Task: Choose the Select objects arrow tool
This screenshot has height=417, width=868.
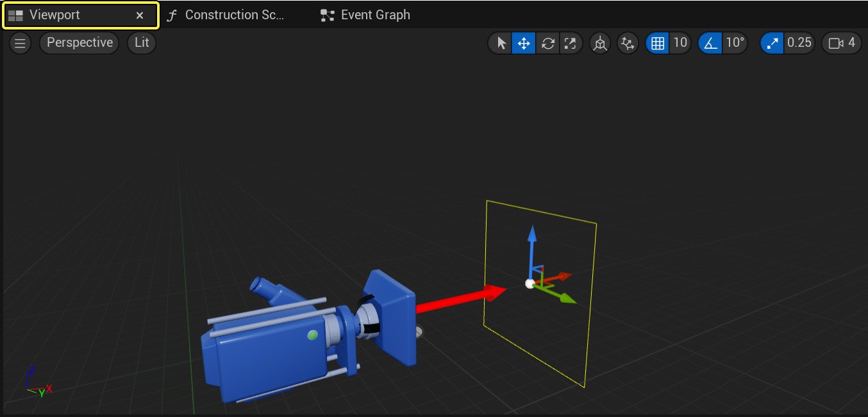Action: coord(499,43)
